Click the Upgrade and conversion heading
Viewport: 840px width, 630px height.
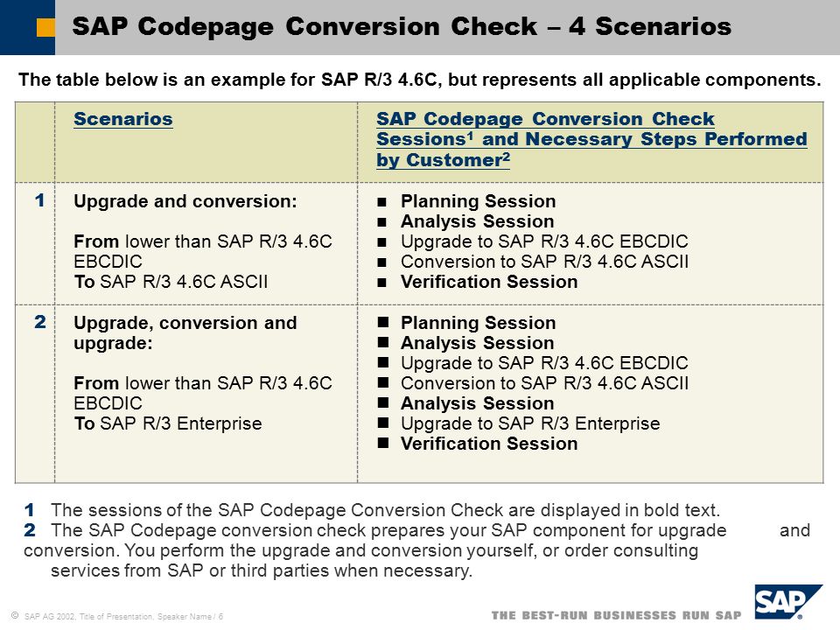point(185,201)
